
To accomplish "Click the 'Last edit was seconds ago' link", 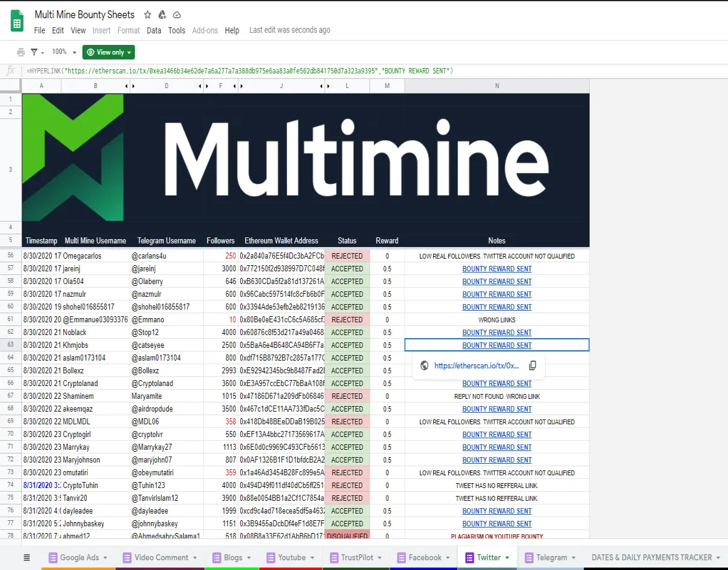I will coord(290,30).
